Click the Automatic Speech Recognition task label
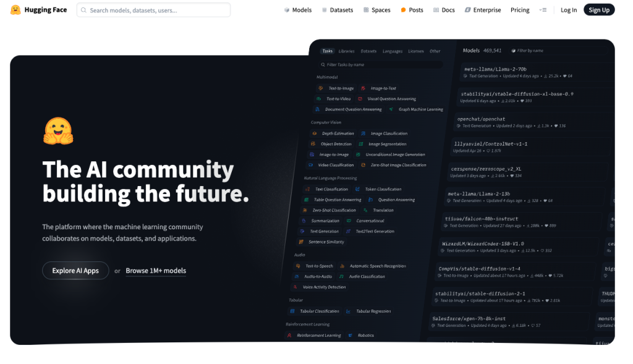This screenshot has height=364, width=633. (x=378, y=266)
